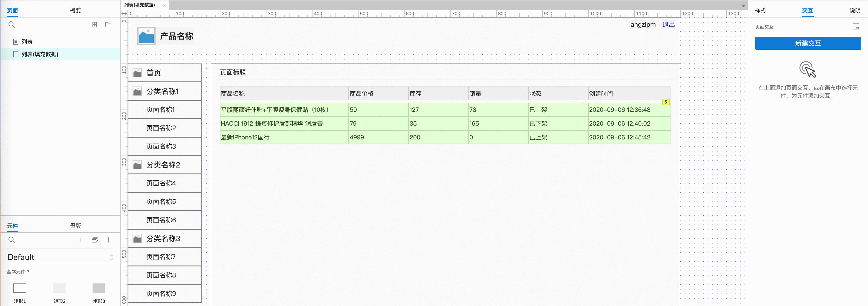The image size is (868, 306).
Task: Click the 产品名称 title text
Action: (176, 36)
